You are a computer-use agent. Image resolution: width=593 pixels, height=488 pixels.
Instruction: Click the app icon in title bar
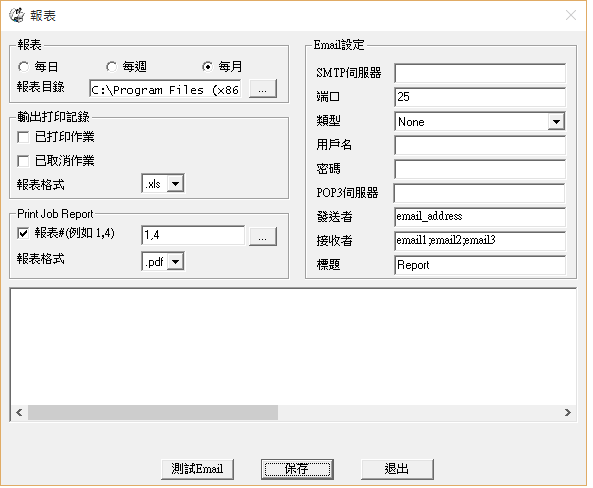(17, 16)
